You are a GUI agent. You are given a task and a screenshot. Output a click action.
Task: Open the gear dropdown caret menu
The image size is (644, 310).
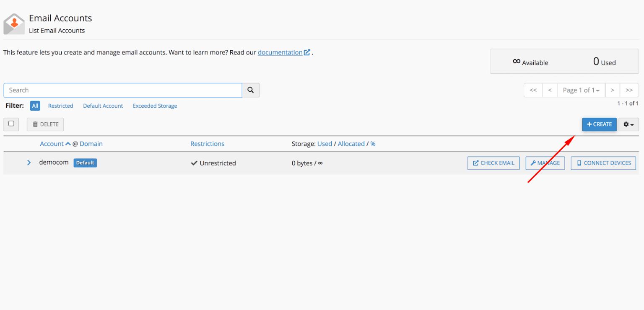pos(632,124)
